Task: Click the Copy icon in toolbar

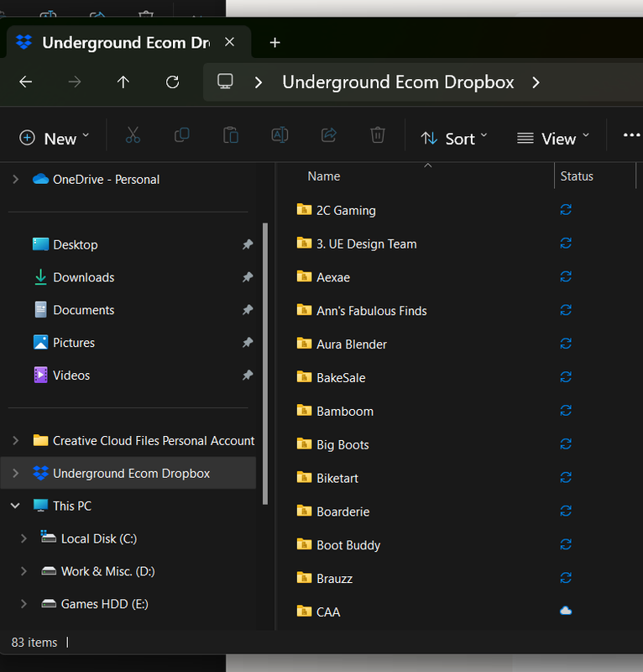Action: click(181, 136)
